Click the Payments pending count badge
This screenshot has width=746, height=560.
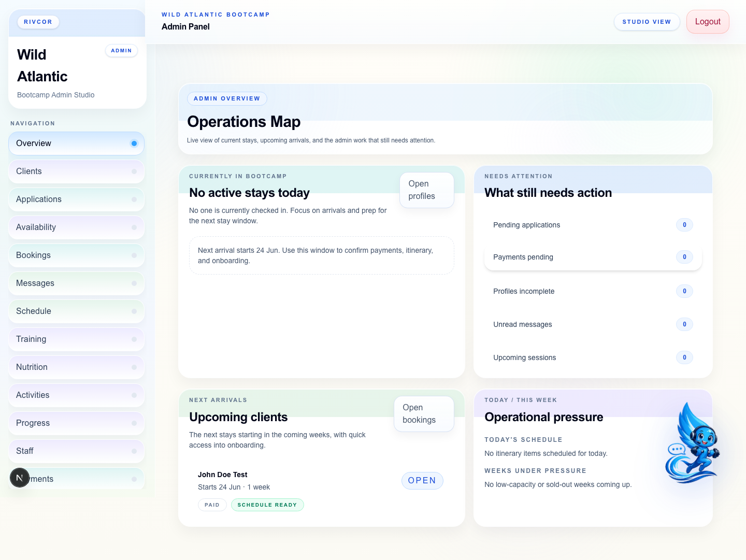(684, 257)
